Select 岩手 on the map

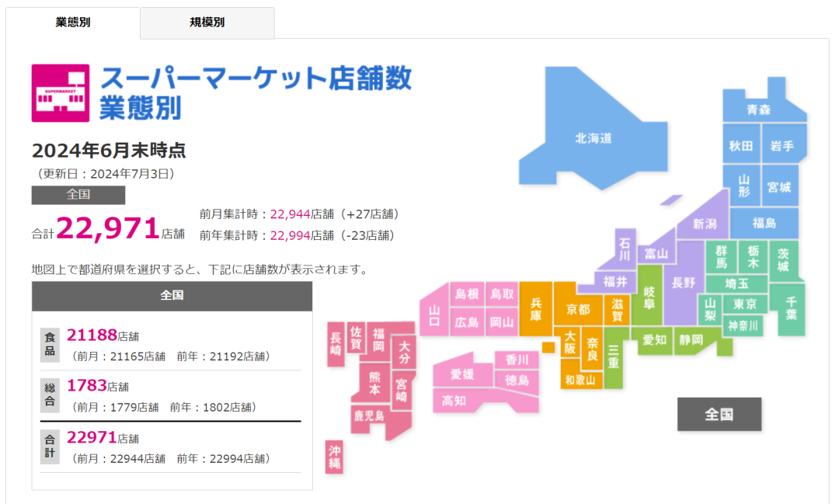pyautogui.click(x=782, y=146)
